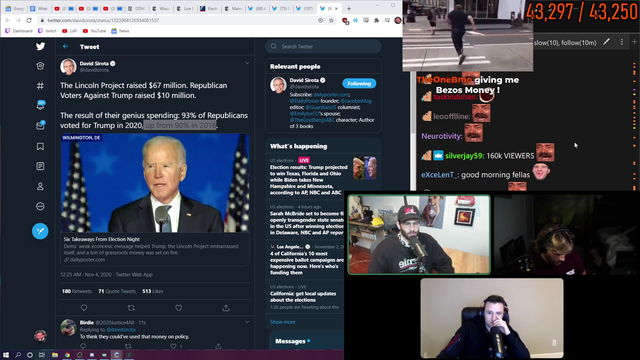The image size is (640, 360).
Task: Open the Explore hashtag icon
Action: point(40,86)
